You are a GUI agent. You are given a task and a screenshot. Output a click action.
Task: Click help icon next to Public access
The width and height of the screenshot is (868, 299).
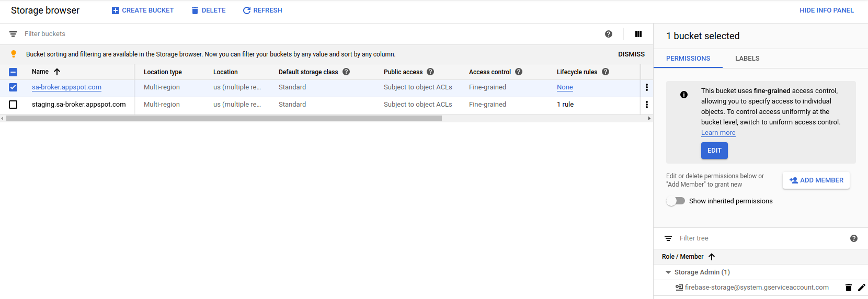point(430,72)
